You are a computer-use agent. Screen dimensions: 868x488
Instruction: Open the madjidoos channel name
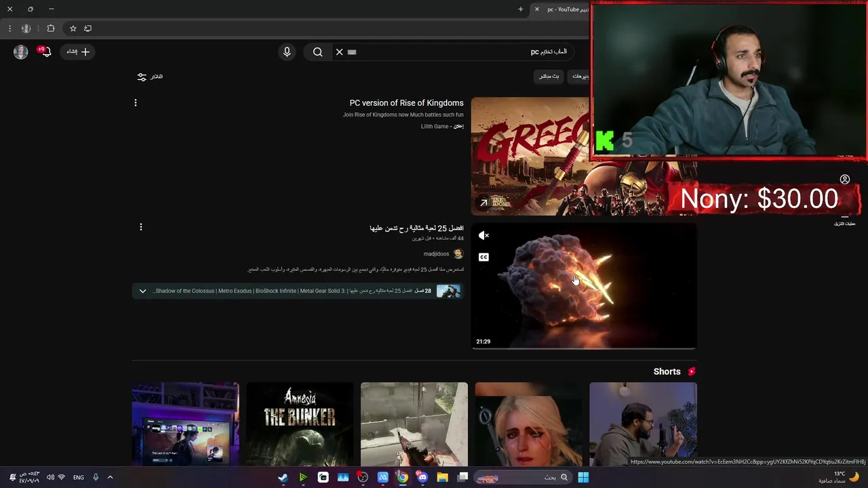(x=436, y=254)
